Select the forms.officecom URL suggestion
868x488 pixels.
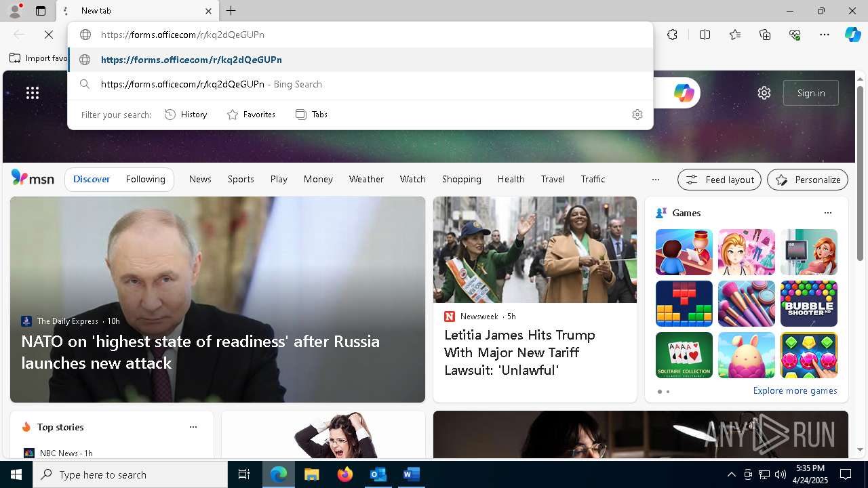tap(360, 60)
